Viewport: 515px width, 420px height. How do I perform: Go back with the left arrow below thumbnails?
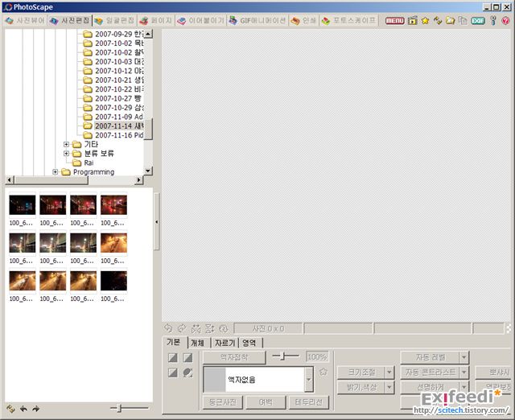(23, 409)
